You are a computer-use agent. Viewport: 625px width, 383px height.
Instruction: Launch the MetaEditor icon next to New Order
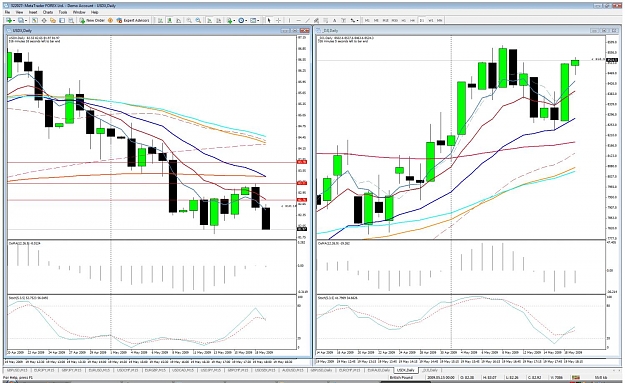click(110, 20)
